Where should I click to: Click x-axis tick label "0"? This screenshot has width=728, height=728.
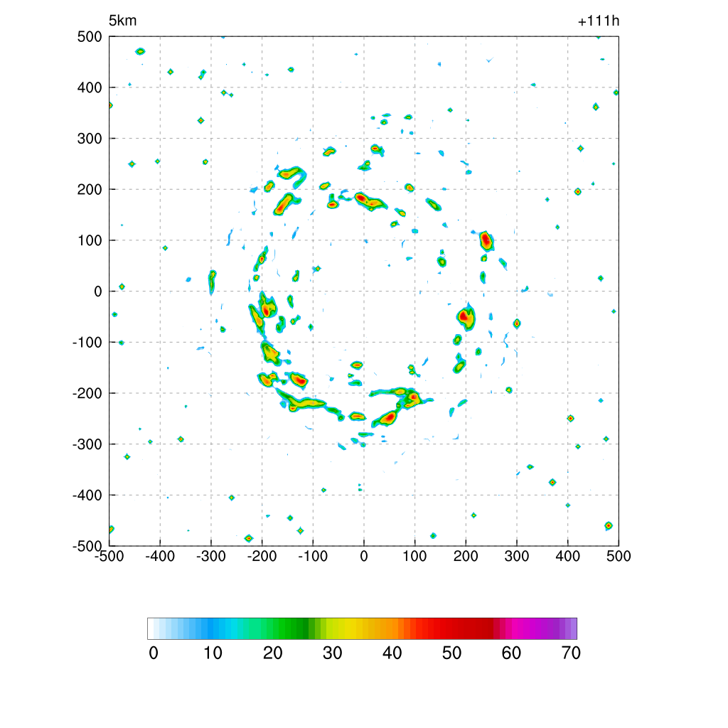tap(364, 556)
